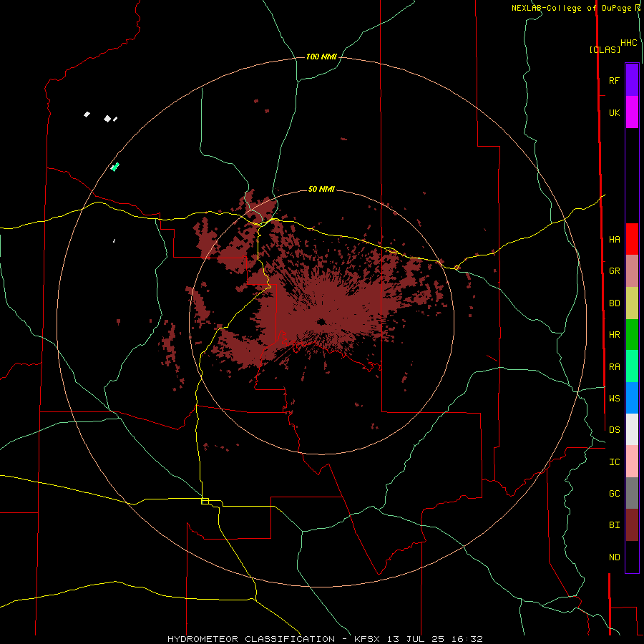Click the GR legend color block

[632, 271]
